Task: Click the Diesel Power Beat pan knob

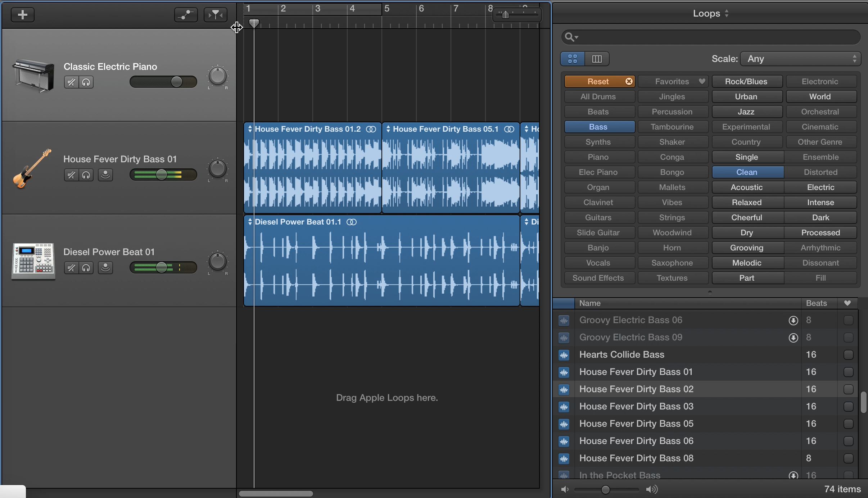Action: pos(218,262)
